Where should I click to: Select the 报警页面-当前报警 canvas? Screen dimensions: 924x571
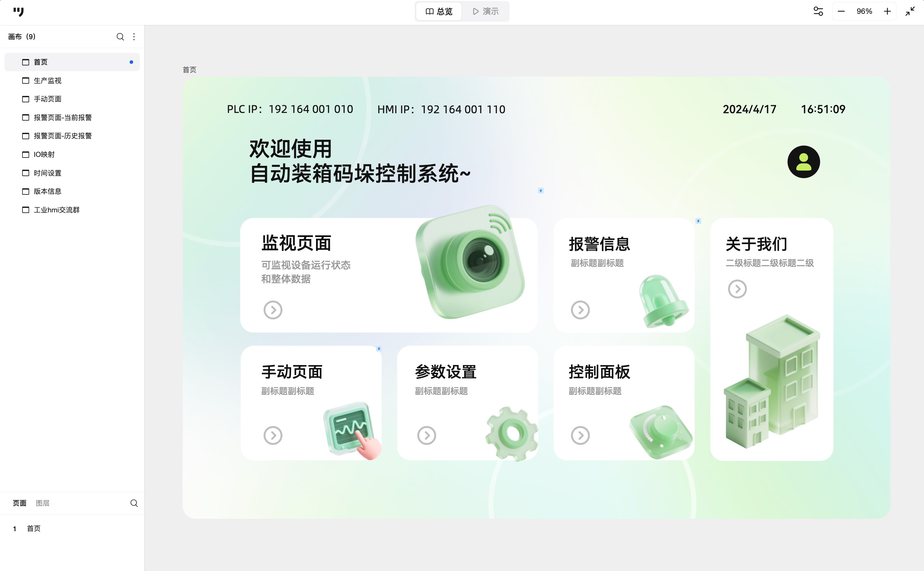(x=72, y=117)
